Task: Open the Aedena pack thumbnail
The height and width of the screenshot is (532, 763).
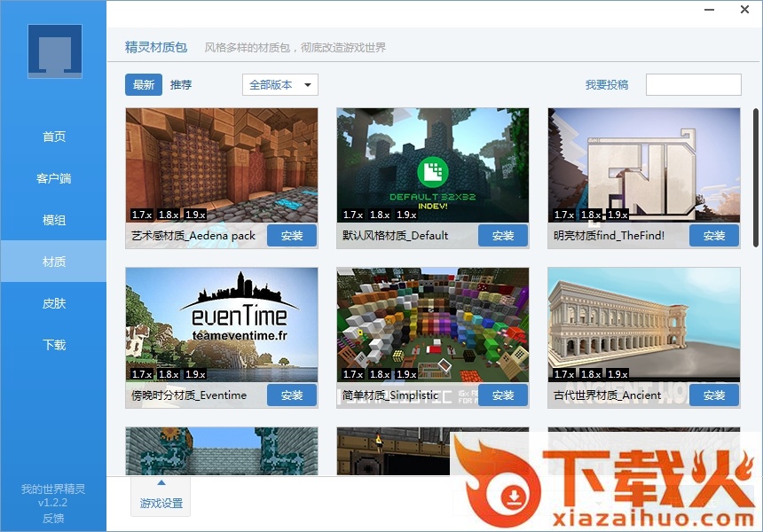Action: tap(222, 165)
